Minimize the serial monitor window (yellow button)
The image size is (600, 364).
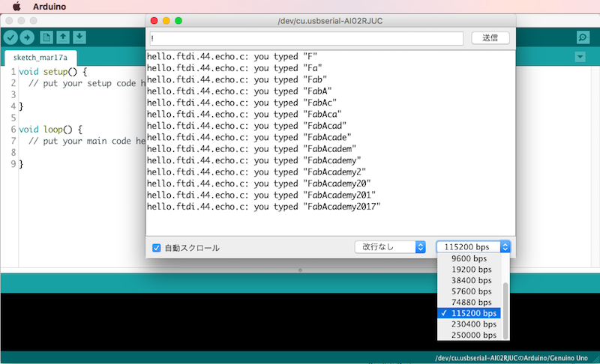click(166, 21)
